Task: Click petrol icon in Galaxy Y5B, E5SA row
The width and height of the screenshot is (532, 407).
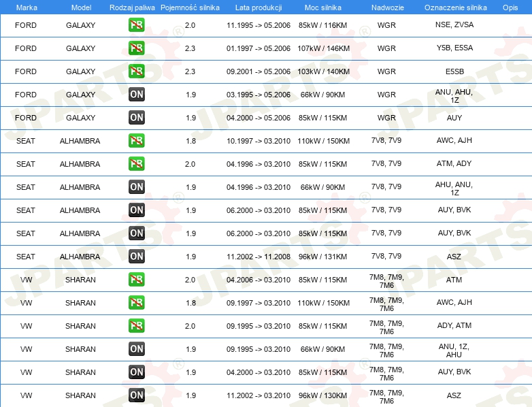Action: [x=136, y=48]
